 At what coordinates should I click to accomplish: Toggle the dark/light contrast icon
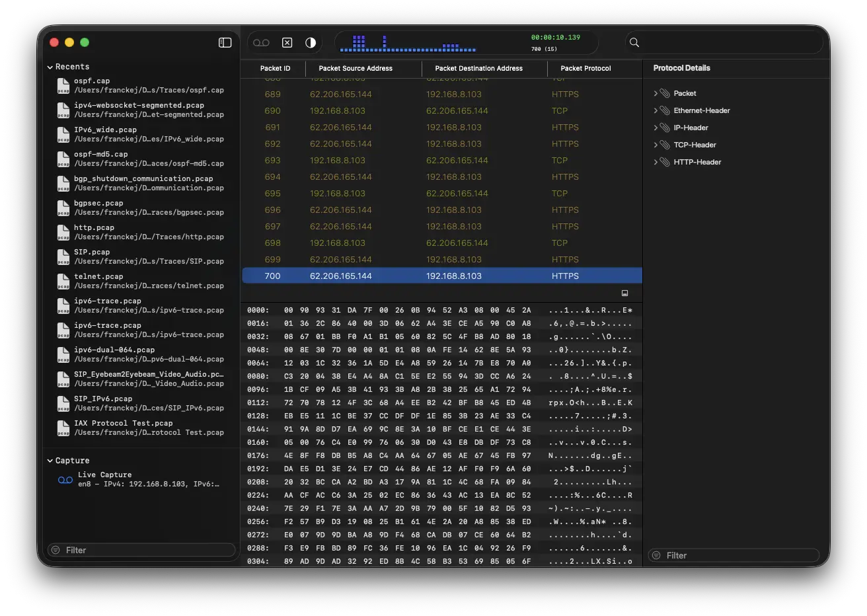[x=310, y=42]
